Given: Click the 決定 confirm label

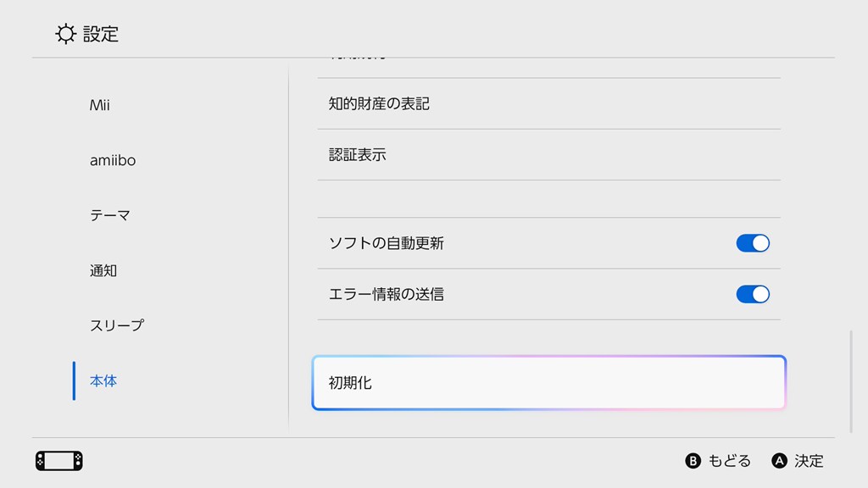Looking at the screenshot, I should 809,461.
